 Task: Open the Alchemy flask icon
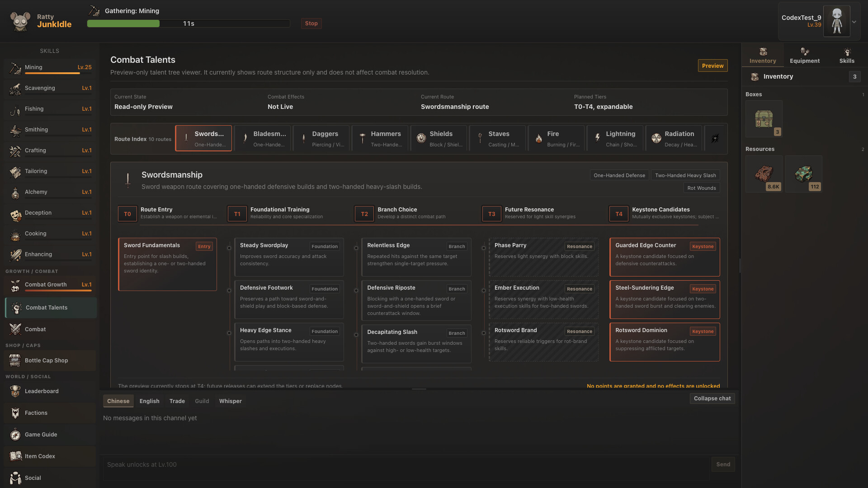(15, 192)
